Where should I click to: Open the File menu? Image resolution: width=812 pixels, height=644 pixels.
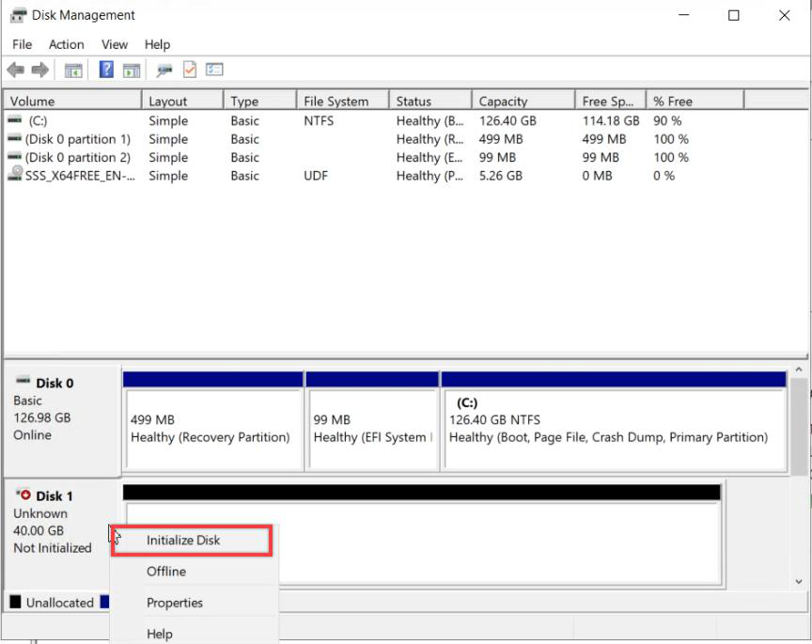22,44
